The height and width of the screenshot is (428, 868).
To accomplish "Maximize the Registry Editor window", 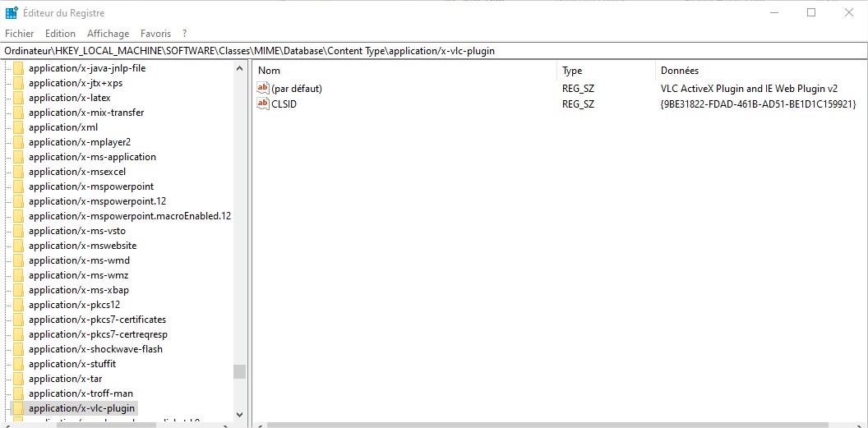I will pos(811,12).
